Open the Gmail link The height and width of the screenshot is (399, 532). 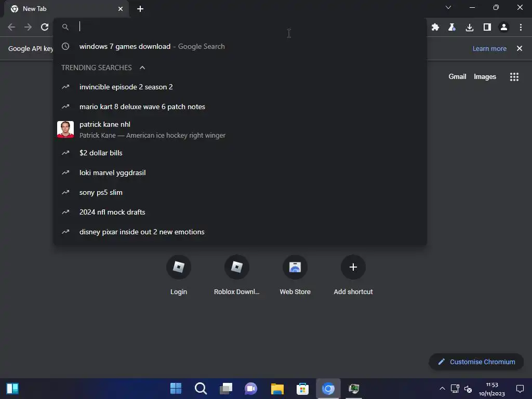[x=457, y=77]
